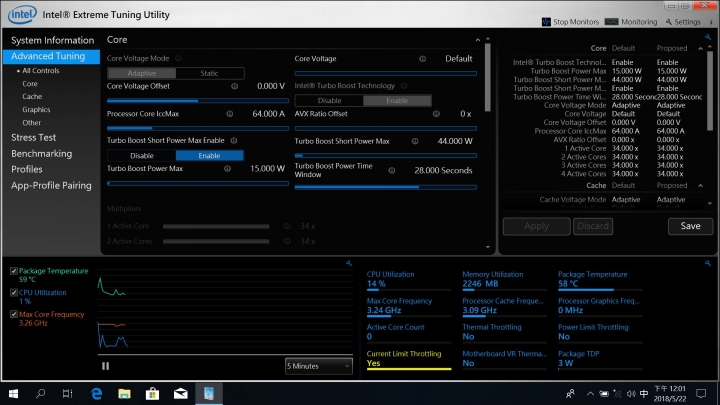Click wrench icon above proposed settings panel
Image resolution: width=720 pixels, height=405 pixels.
pos(708,37)
